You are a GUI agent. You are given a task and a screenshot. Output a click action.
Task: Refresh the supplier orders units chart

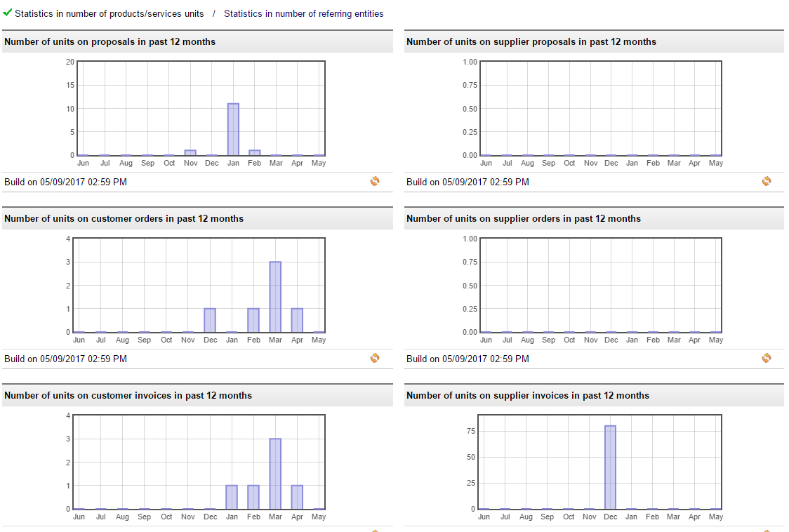pos(767,358)
